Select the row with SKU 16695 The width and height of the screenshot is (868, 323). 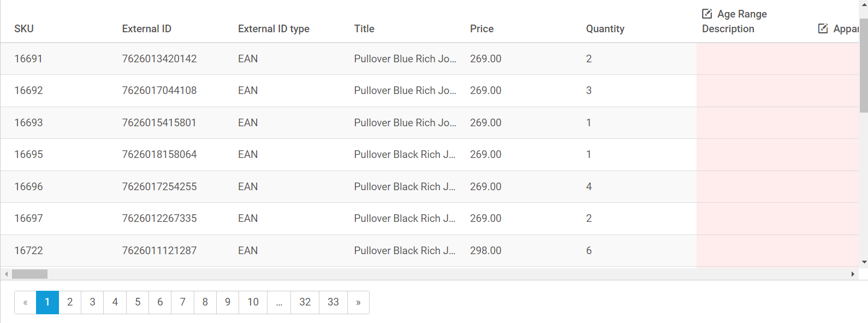[x=430, y=155]
